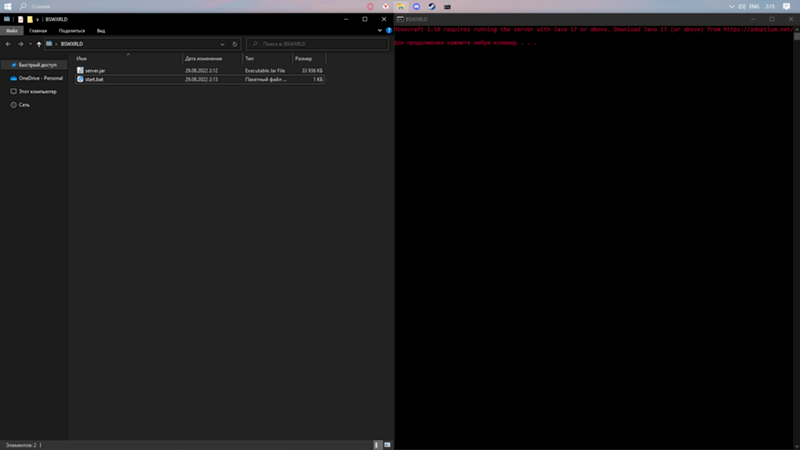800x450 pixels.
Task: Switch to details view layout
Action: point(378,444)
